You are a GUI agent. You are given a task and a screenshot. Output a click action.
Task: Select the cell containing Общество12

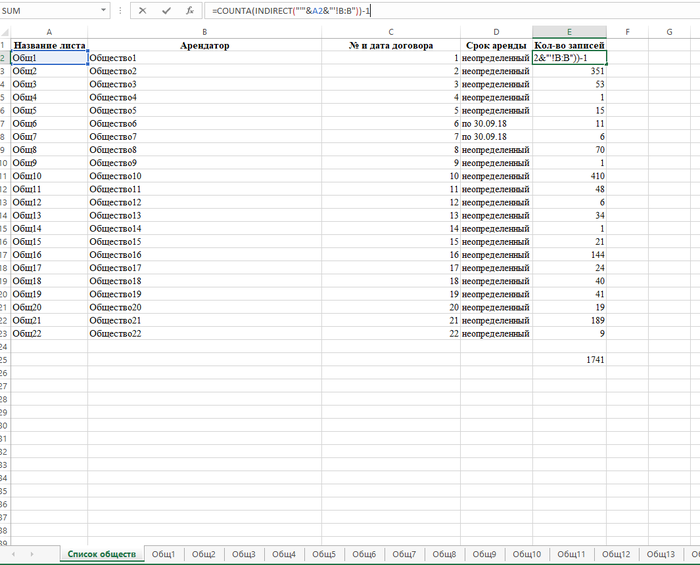pos(204,202)
